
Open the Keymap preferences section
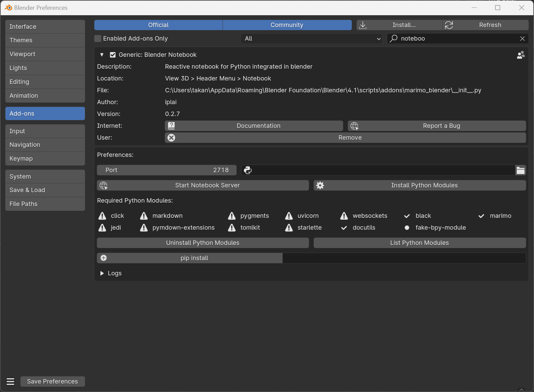point(45,159)
